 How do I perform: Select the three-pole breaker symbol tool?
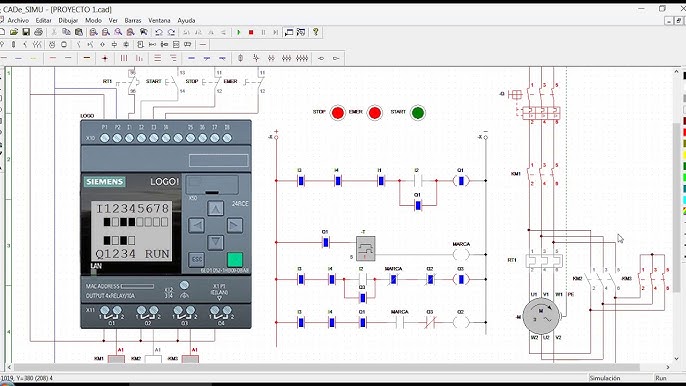[287, 58]
